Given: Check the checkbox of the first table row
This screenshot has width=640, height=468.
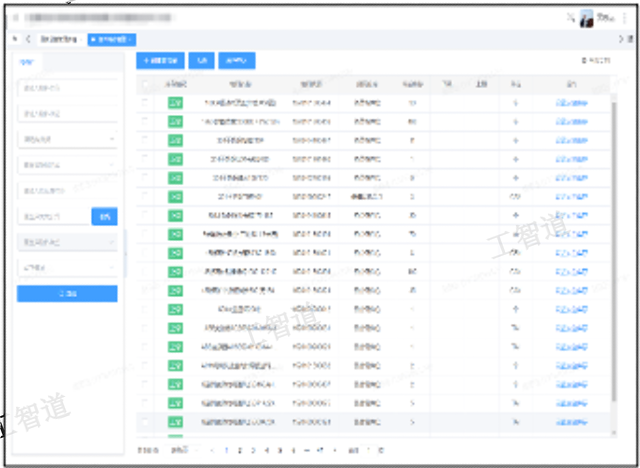Looking at the screenshot, I should point(147,102).
